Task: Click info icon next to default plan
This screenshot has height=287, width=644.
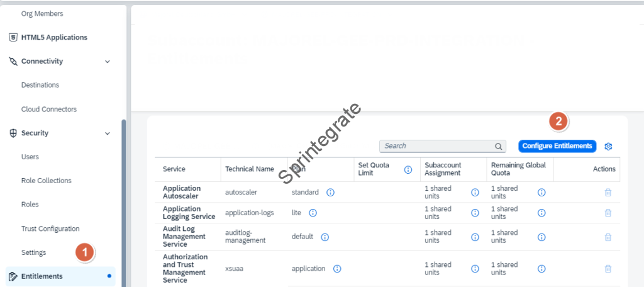Action: pyautogui.click(x=325, y=237)
